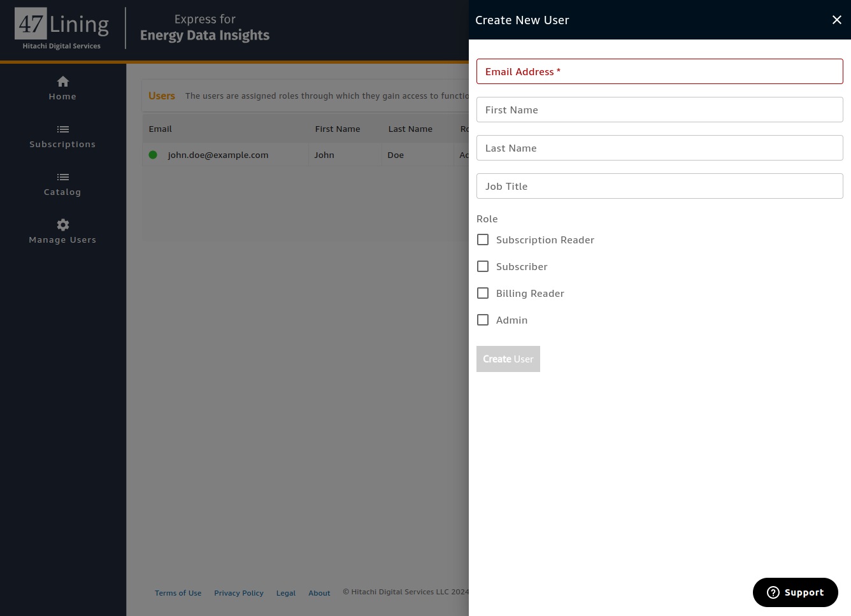851x616 pixels.
Task: Tick the Admin role checkbox
Action: click(483, 320)
